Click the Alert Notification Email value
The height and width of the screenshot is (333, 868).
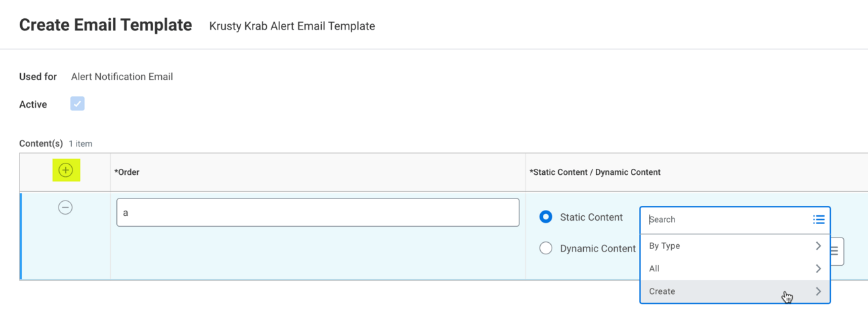122,77
